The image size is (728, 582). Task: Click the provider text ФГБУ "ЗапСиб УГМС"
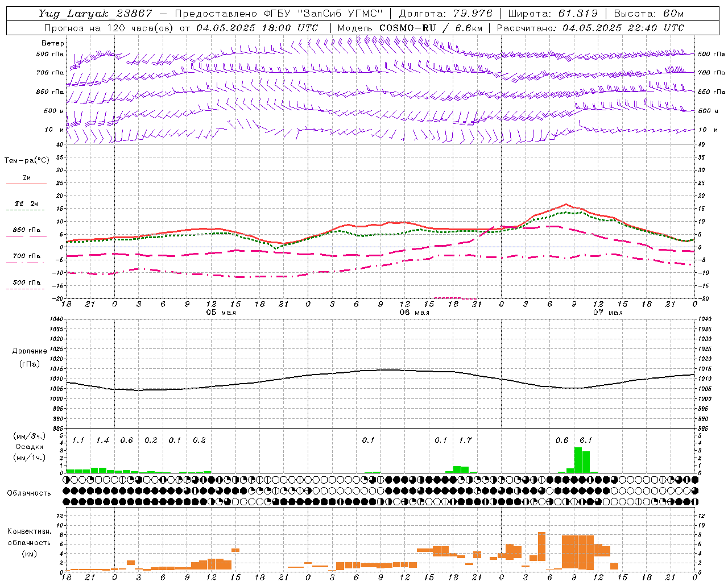(x=324, y=14)
